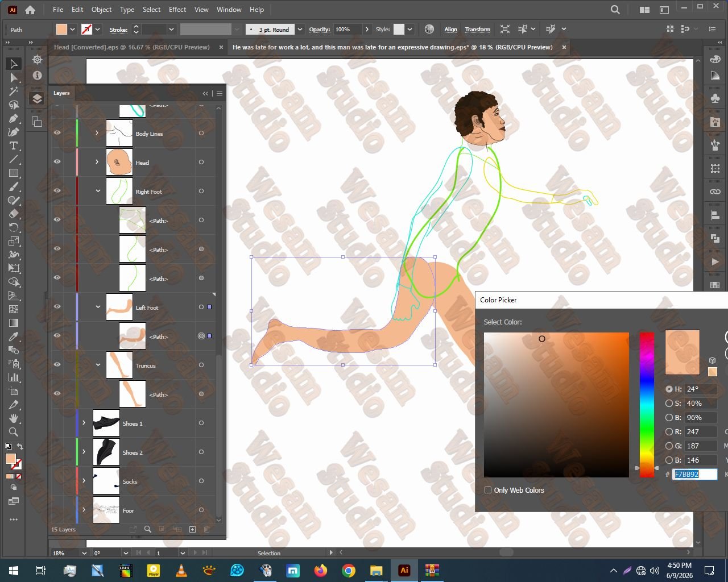
Task: Hide the Truncus layer
Action: 57,365
